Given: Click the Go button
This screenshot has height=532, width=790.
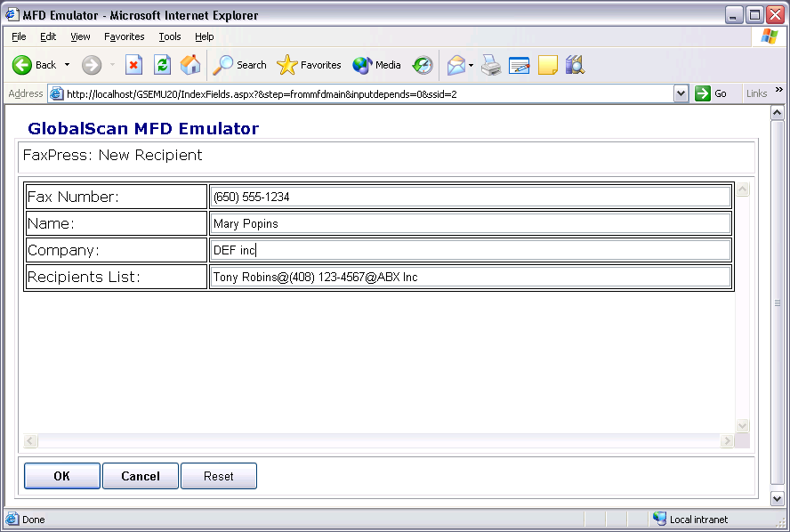Looking at the screenshot, I should pos(711,93).
